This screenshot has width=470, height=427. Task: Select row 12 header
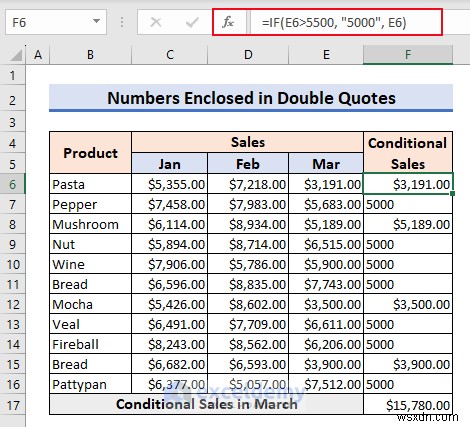point(13,304)
